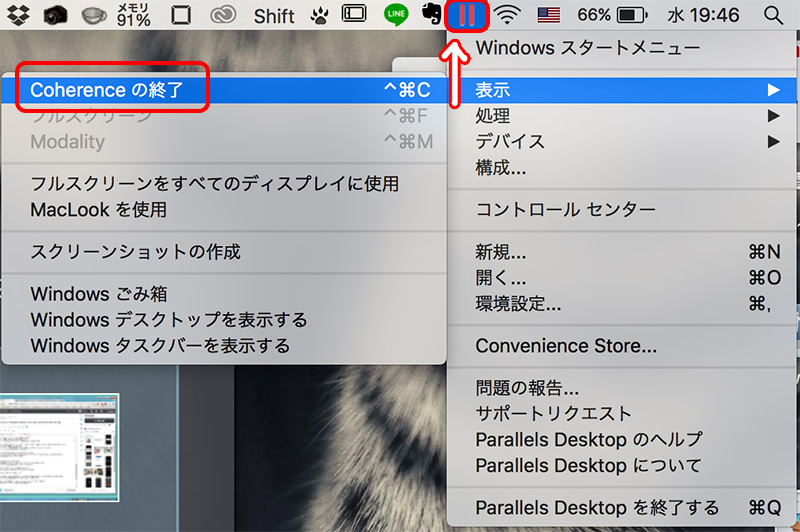Open 環境設定... preferences
The height and width of the screenshot is (532, 800).
point(622,304)
